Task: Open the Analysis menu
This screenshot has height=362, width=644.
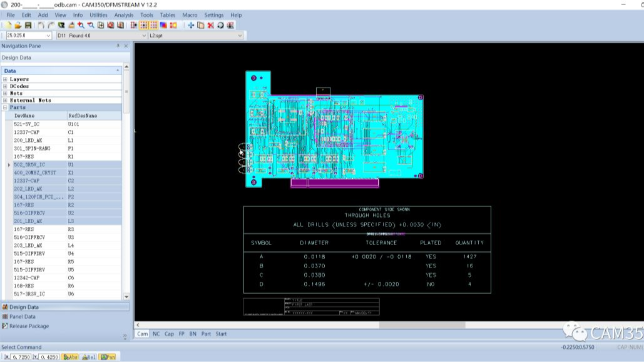Action: (124, 15)
